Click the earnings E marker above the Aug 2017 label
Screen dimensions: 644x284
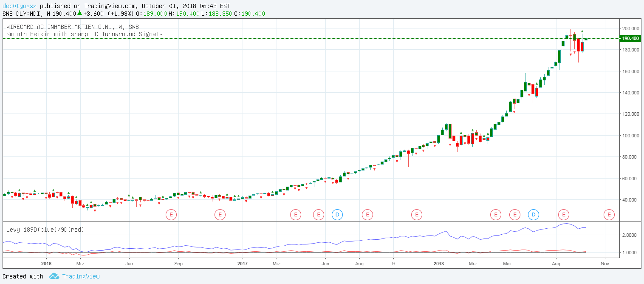367,215
